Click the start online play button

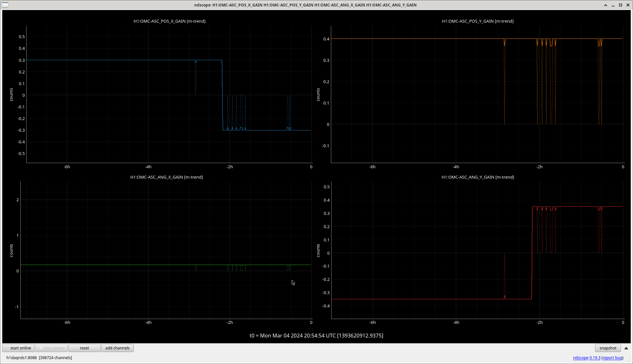[18, 348]
